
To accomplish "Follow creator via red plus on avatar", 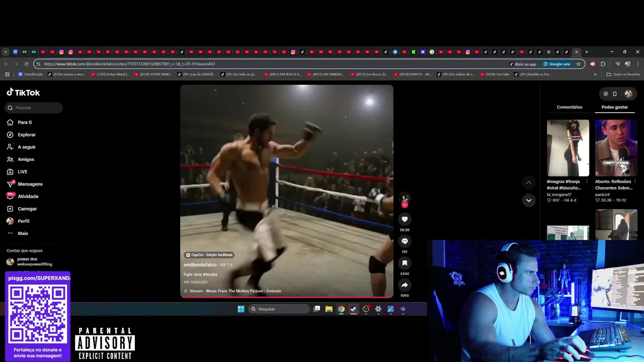I will pyautogui.click(x=405, y=205).
